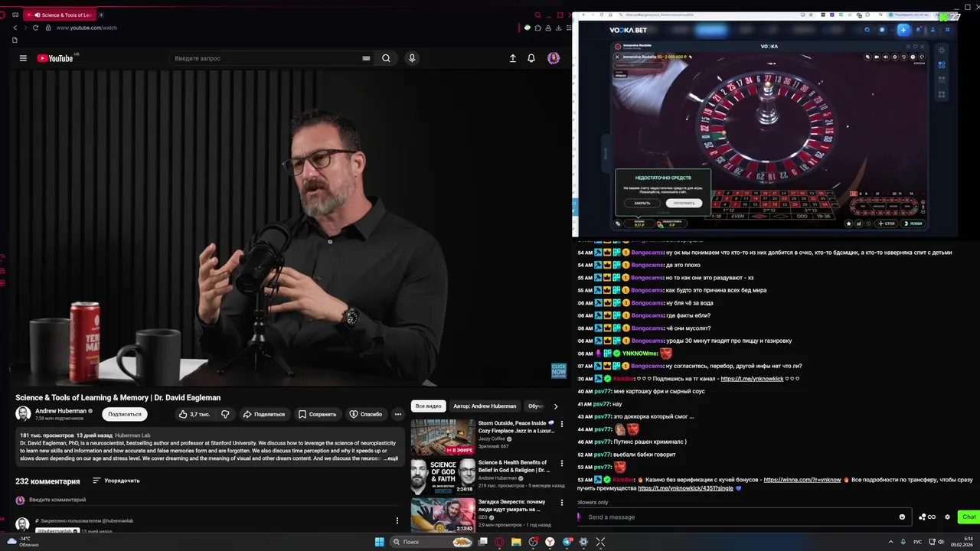
Task: Open Andrew Huberman channel avatar
Action: [x=23, y=414]
